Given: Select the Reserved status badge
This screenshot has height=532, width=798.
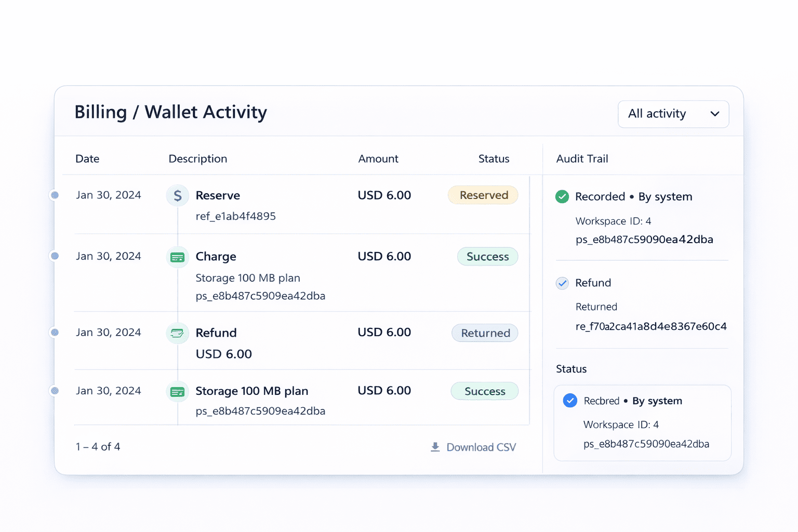Looking at the screenshot, I should click(x=483, y=195).
